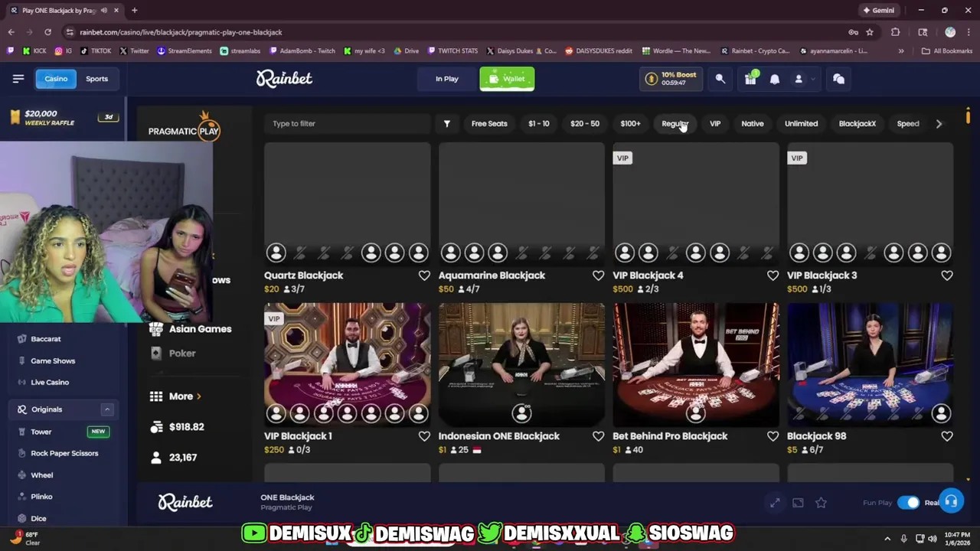Star the ONE Blackjack game

pyautogui.click(x=821, y=503)
